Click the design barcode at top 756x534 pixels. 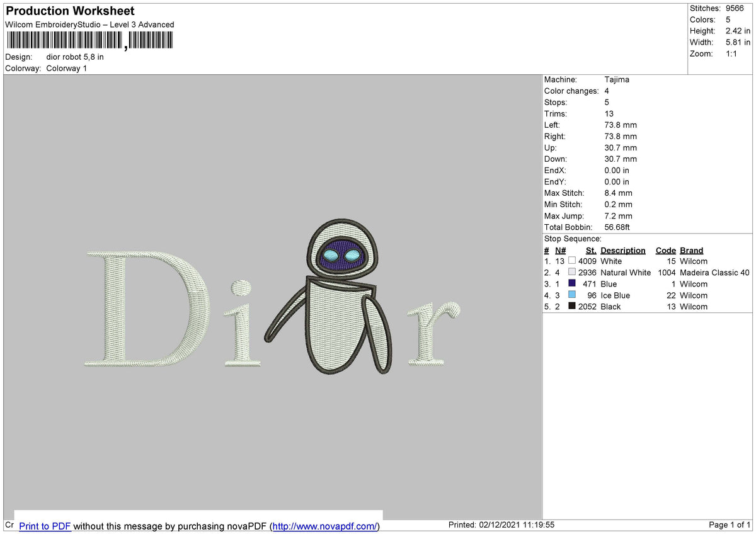(x=89, y=41)
